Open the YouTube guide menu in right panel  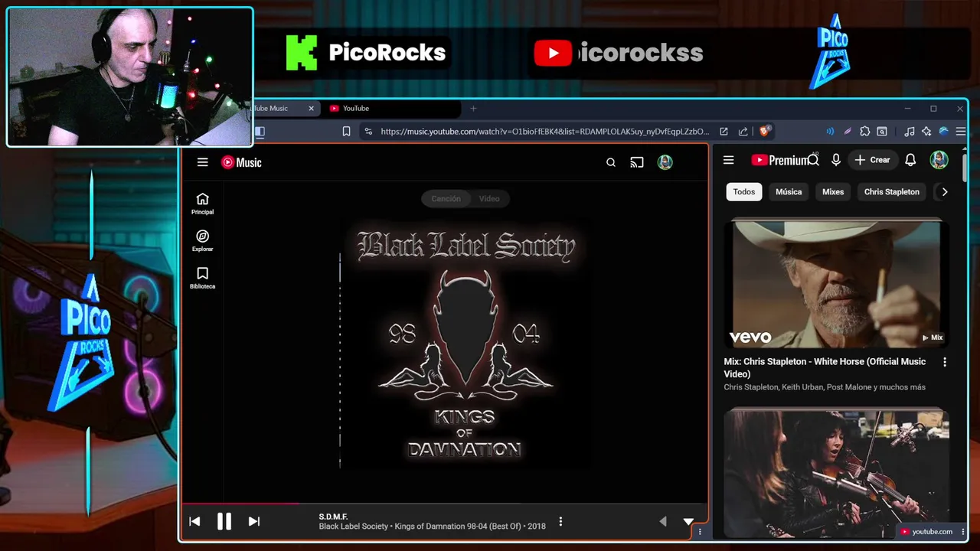point(728,160)
